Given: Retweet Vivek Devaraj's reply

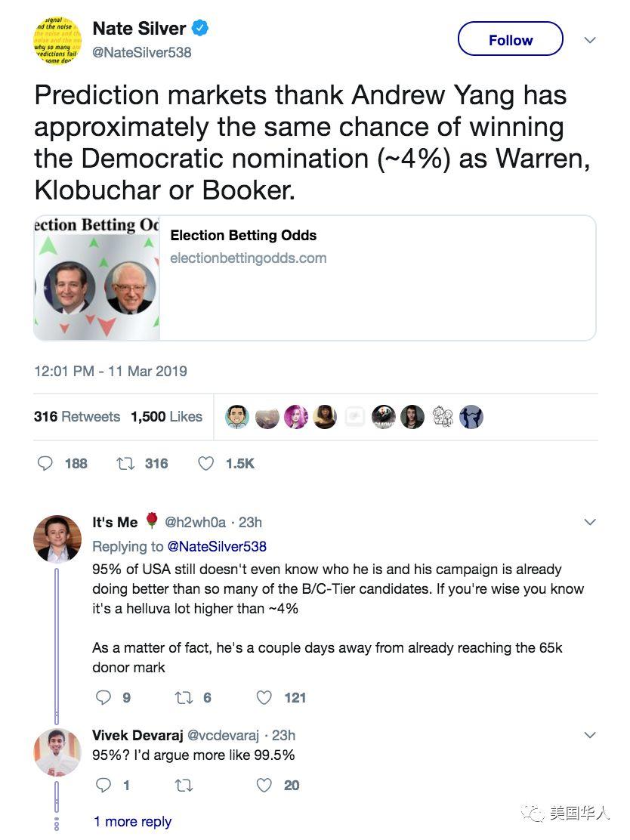Looking at the screenshot, I should click(x=184, y=786).
